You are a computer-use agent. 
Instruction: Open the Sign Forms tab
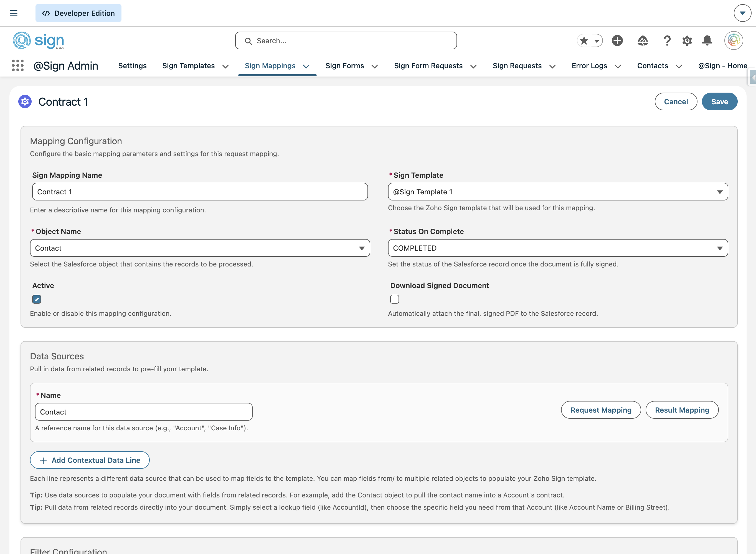tap(344, 66)
